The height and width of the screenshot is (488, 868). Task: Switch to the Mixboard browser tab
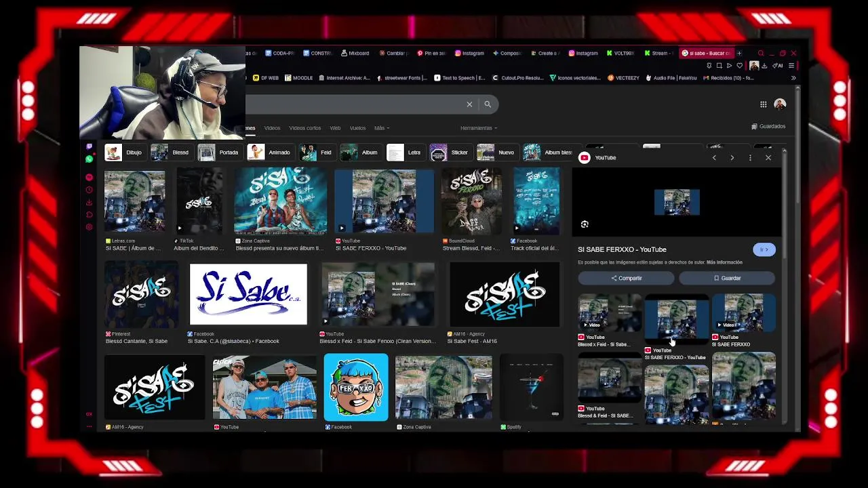[355, 53]
